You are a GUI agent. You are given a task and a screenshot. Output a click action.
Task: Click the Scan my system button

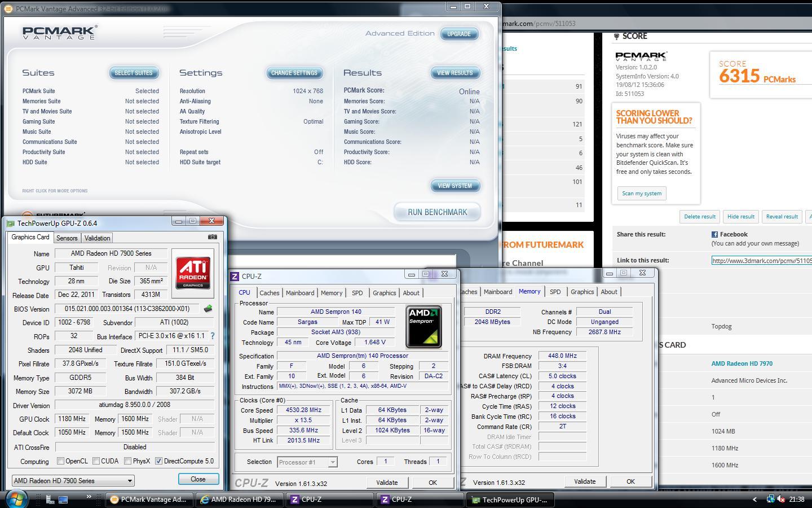click(642, 194)
